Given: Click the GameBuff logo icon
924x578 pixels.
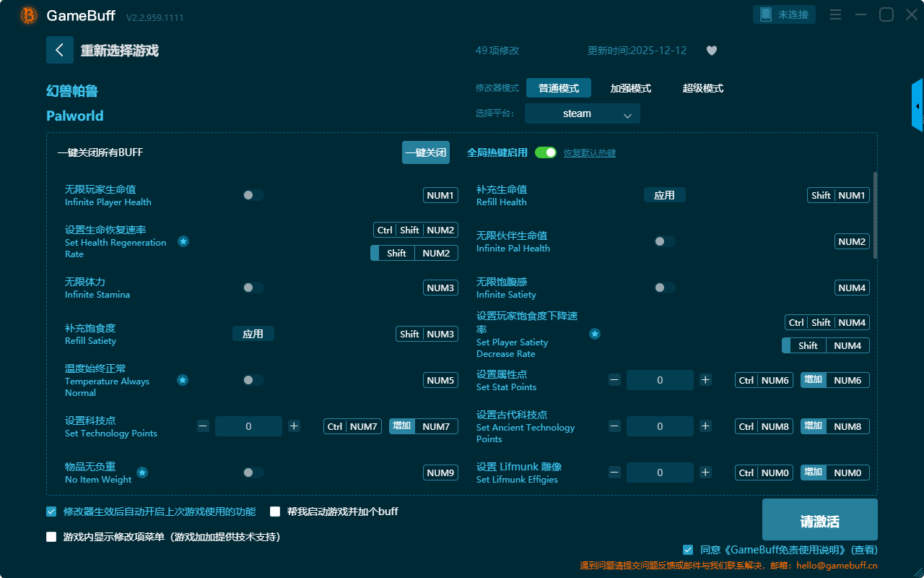Looking at the screenshot, I should (29, 15).
